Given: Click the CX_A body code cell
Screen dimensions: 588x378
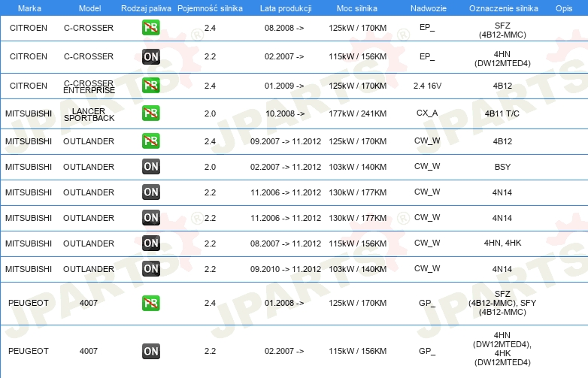Looking at the screenshot, I should pos(427,113).
